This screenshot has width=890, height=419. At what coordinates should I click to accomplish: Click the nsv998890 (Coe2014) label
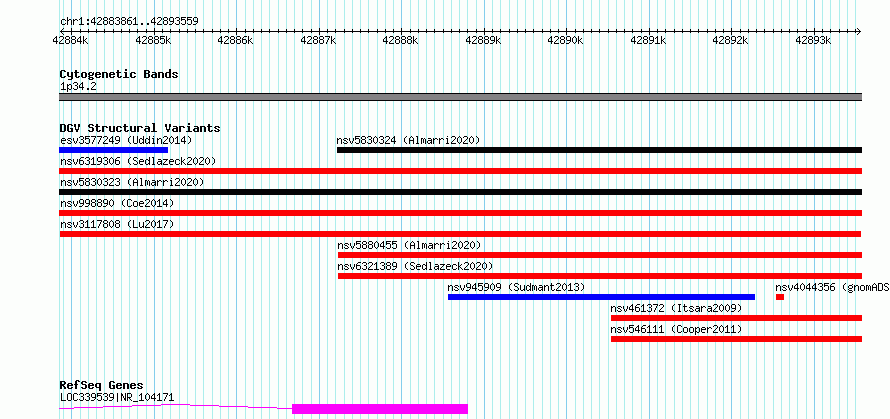[117, 203]
